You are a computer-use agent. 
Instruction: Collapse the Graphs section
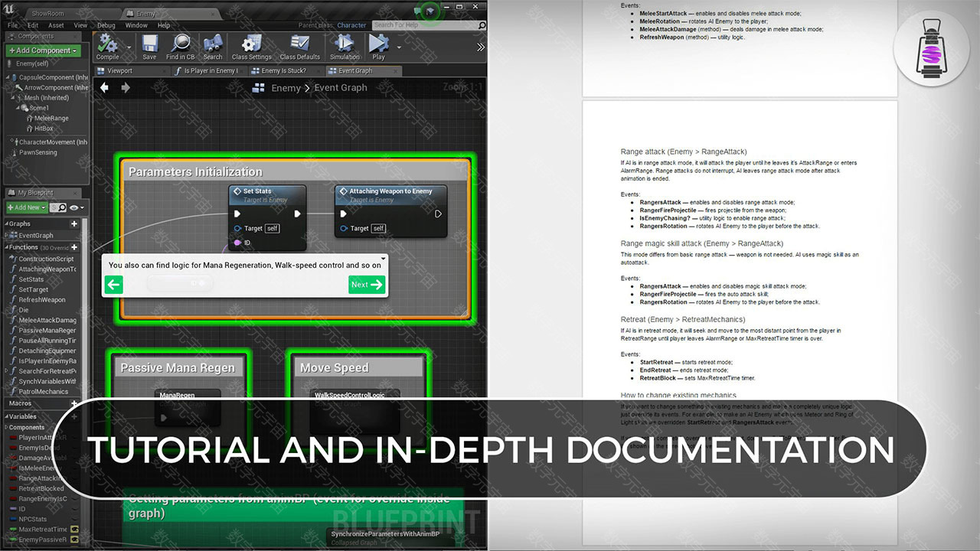click(x=7, y=224)
